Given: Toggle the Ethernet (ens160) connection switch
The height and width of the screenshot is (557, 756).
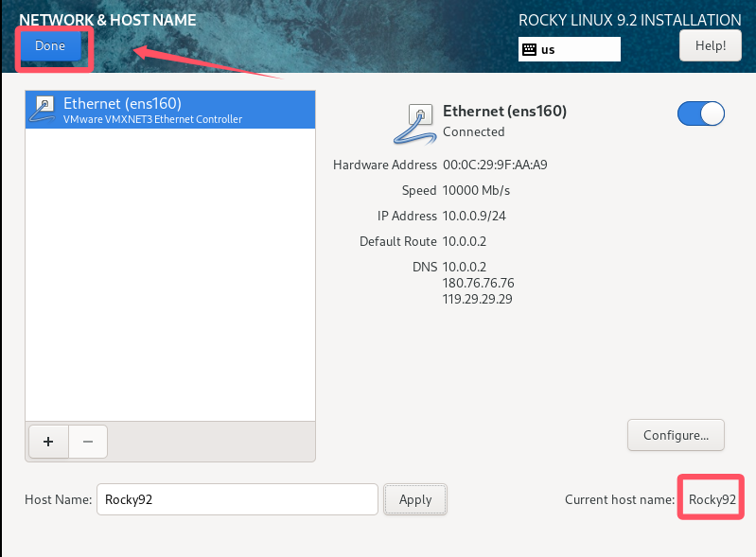Looking at the screenshot, I should (700, 113).
